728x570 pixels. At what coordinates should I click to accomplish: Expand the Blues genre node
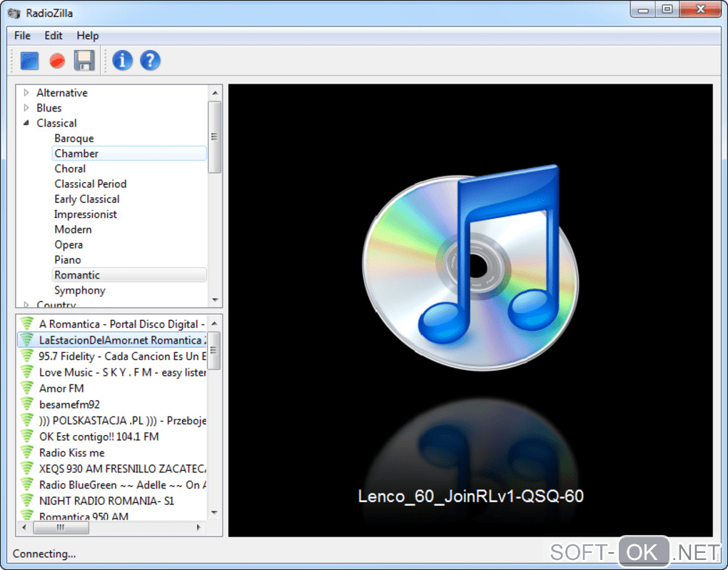[26, 108]
